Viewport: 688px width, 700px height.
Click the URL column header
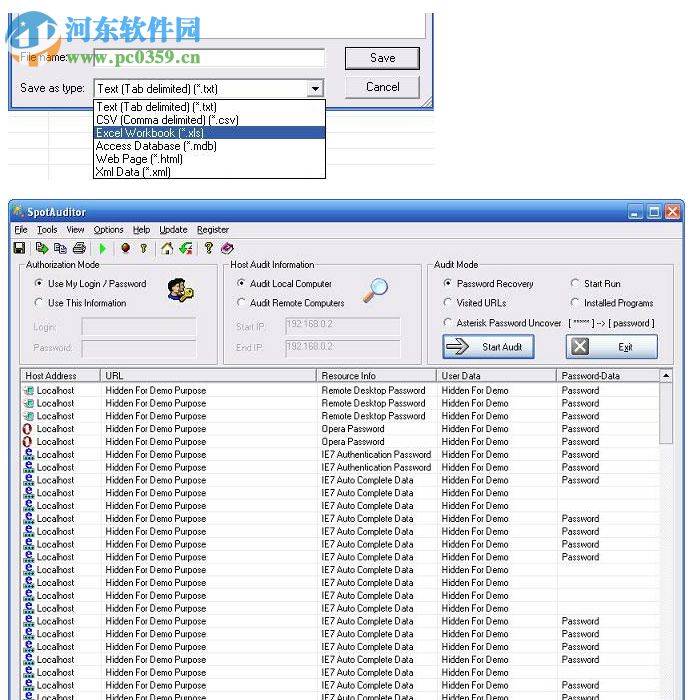pos(208,375)
